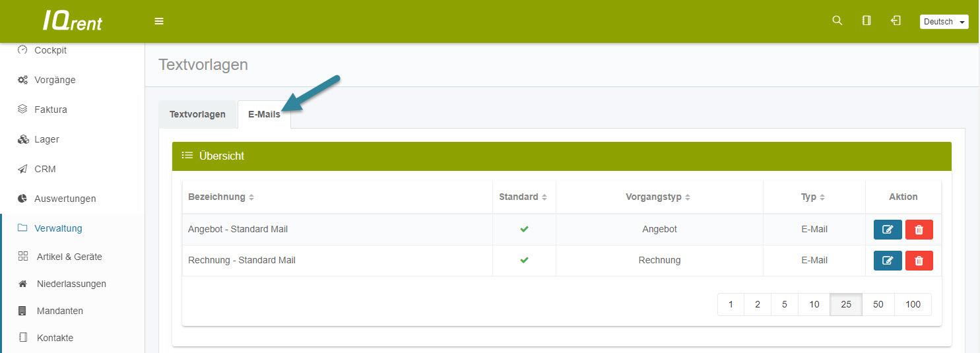Edit Rechnung - Standard Mail template
Viewport: 980px width, 353px height.
(888, 261)
